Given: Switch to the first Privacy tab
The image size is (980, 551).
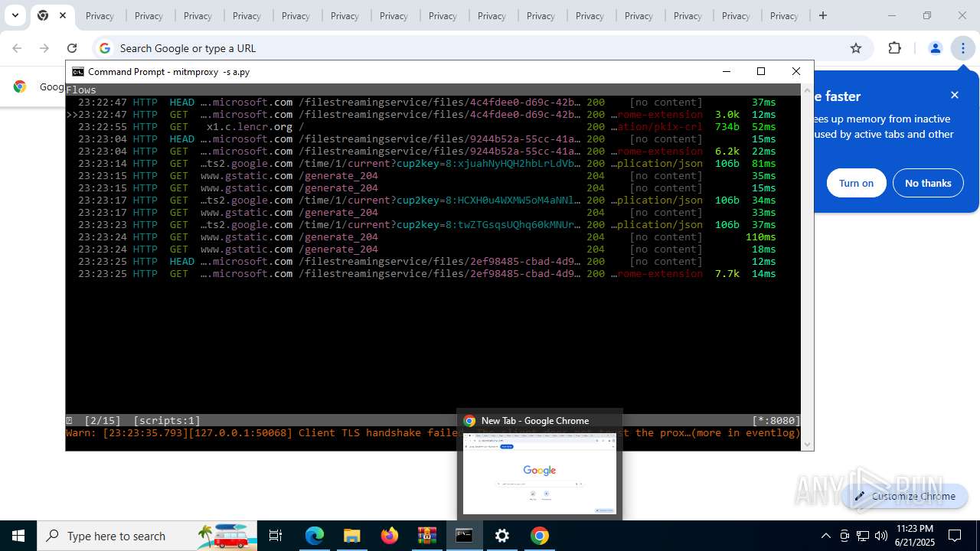Looking at the screenshot, I should point(100,15).
